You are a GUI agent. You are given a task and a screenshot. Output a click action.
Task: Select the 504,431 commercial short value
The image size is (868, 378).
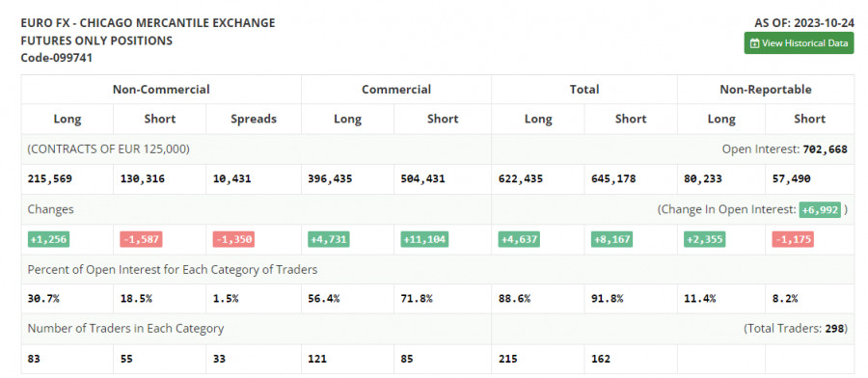coord(423,178)
